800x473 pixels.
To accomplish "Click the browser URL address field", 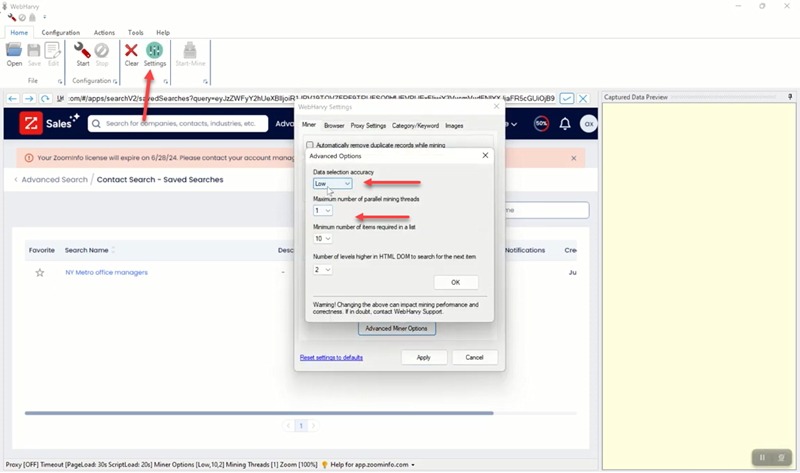I will pyautogui.click(x=310, y=98).
